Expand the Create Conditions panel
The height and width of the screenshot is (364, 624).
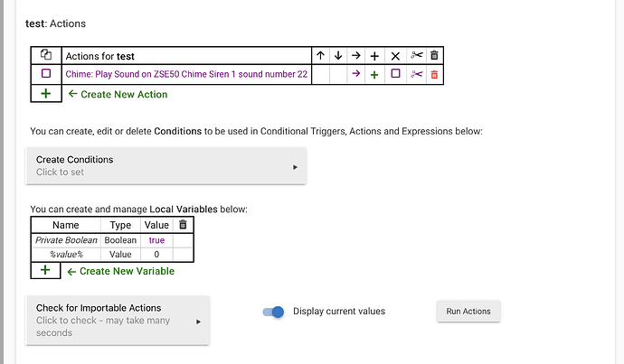pyautogui.click(x=166, y=166)
